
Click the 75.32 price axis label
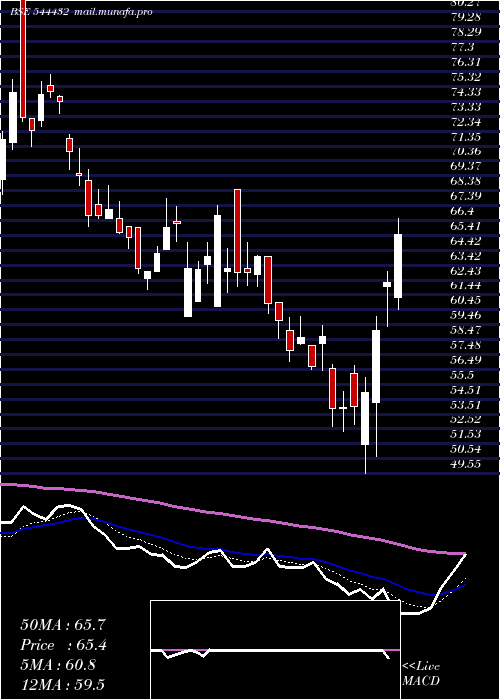tap(466, 77)
